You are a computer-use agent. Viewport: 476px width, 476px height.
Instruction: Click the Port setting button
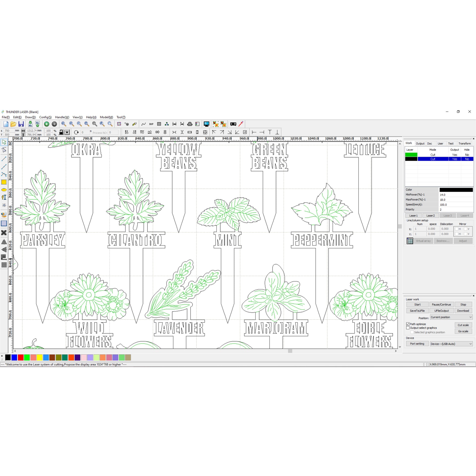coord(417,344)
